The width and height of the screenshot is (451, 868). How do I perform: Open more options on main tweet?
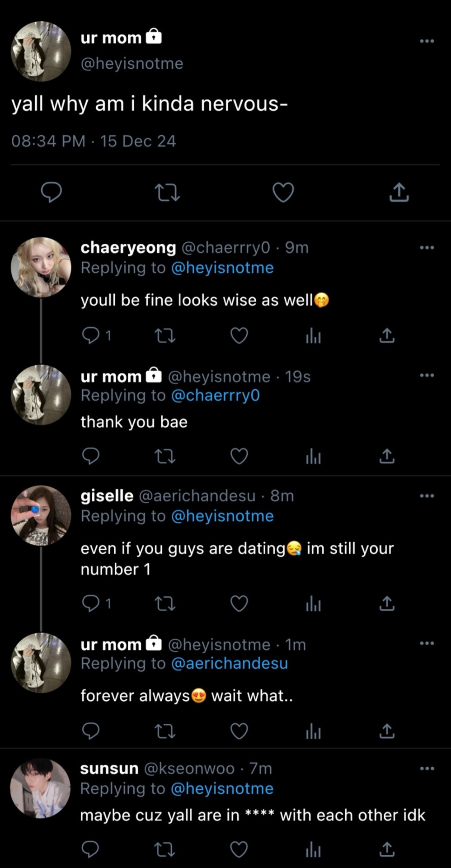[x=427, y=41]
